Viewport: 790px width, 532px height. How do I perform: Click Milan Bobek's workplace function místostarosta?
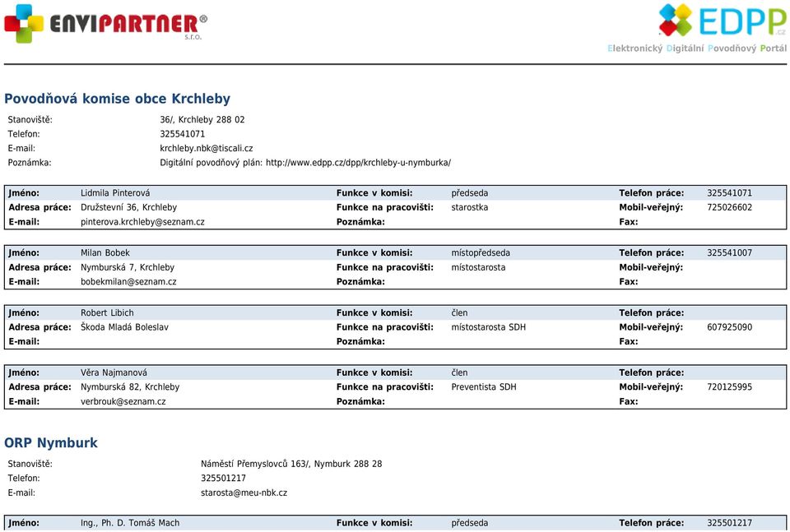[x=478, y=267]
